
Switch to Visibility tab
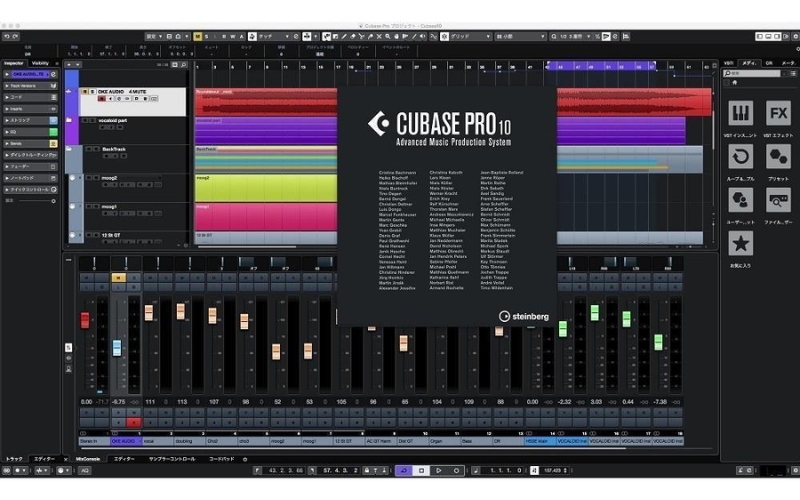[40, 63]
